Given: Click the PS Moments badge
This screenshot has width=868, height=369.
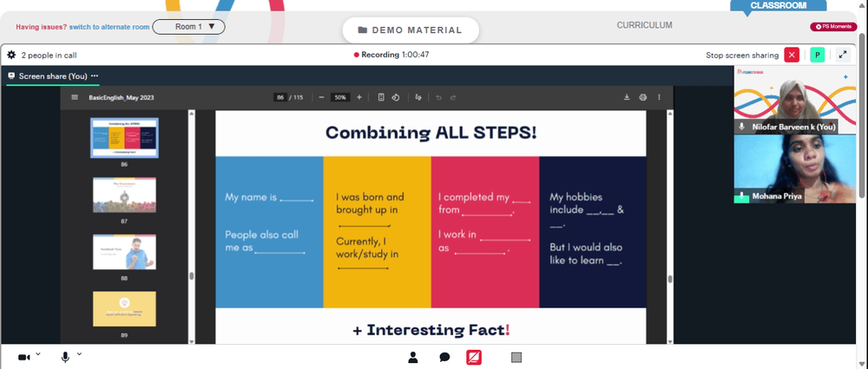Looking at the screenshot, I should tap(833, 27).
